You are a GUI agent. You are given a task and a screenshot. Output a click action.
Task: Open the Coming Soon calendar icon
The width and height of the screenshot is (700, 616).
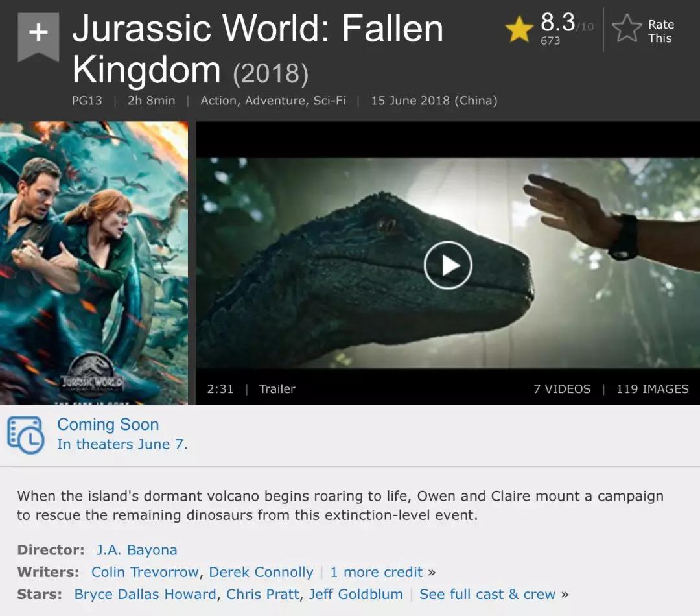tap(25, 434)
